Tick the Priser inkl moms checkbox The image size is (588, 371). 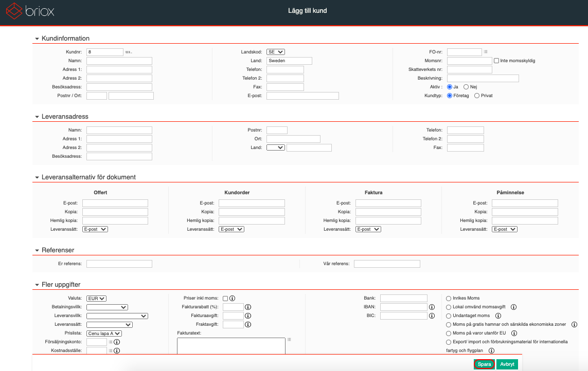(x=225, y=299)
